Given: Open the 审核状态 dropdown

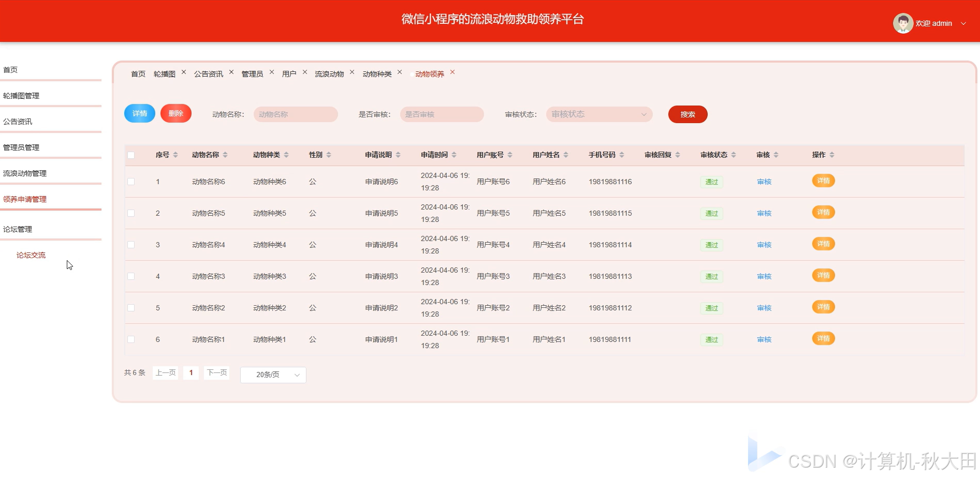Looking at the screenshot, I should [x=598, y=114].
